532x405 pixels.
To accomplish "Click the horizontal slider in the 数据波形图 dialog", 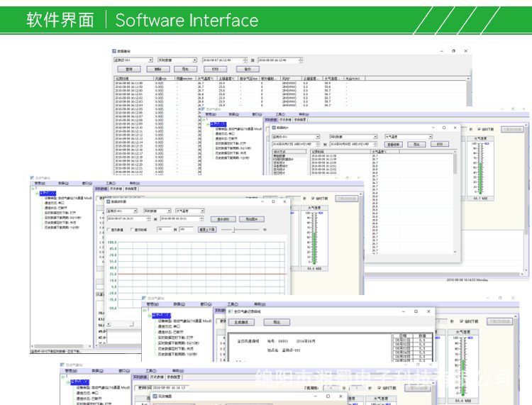I will 240,230.
